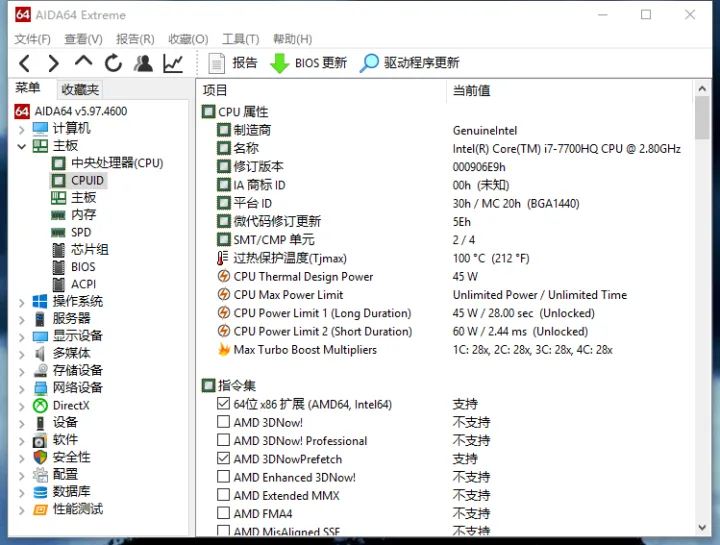Select the 中央处理器(CPU) tree icon

(x=58, y=163)
